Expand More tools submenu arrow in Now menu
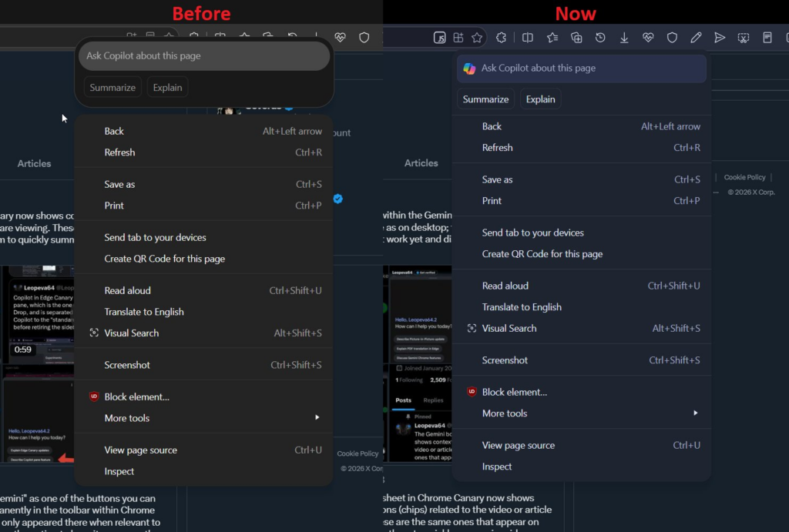 click(x=696, y=413)
